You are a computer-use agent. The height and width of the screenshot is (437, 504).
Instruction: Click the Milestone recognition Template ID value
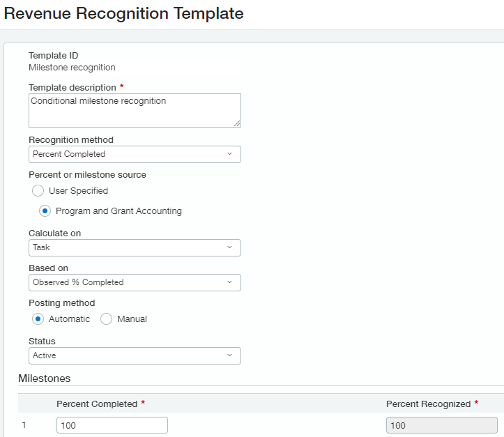(72, 68)
